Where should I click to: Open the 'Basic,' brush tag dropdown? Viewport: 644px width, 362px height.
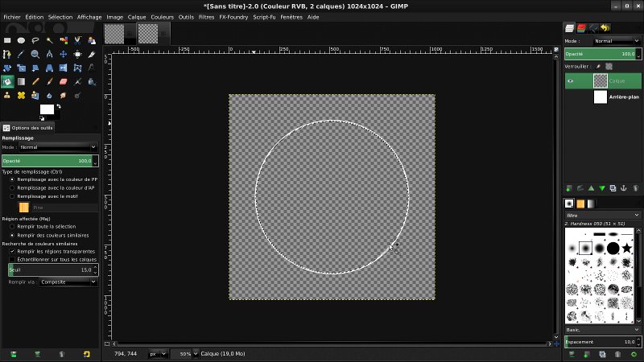pos(602,330)
